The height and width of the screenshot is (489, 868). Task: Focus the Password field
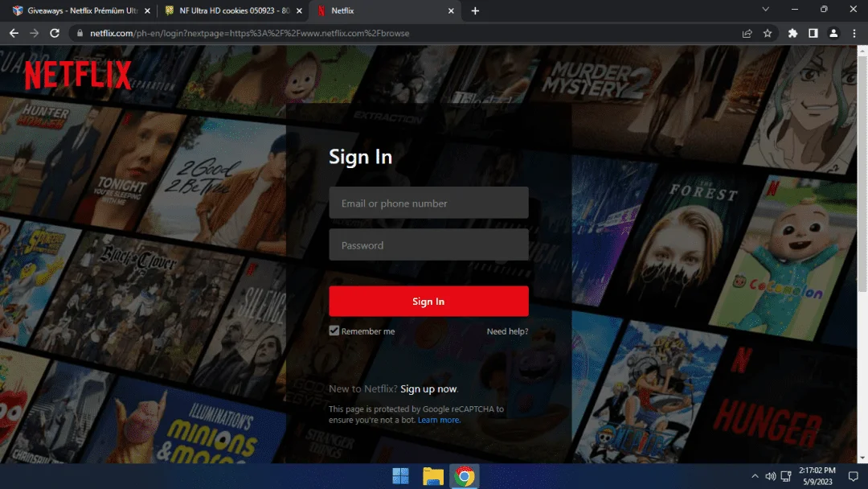pos(428,244)
